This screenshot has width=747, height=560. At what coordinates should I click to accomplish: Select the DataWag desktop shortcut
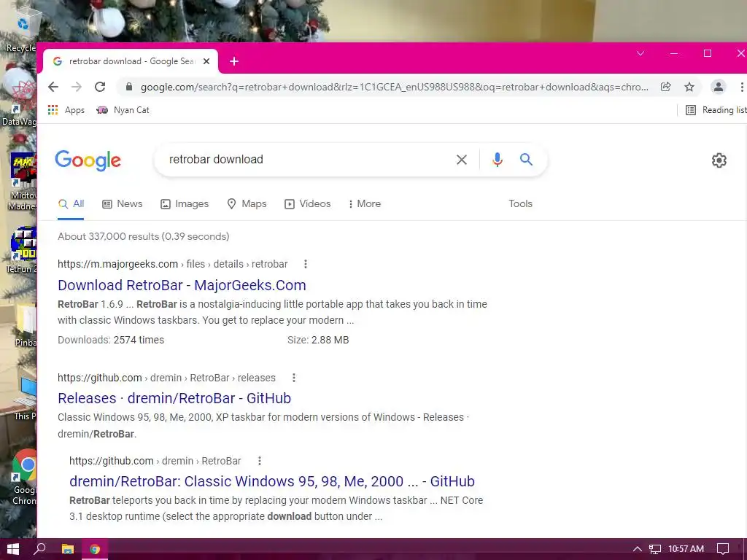point(19,102)
